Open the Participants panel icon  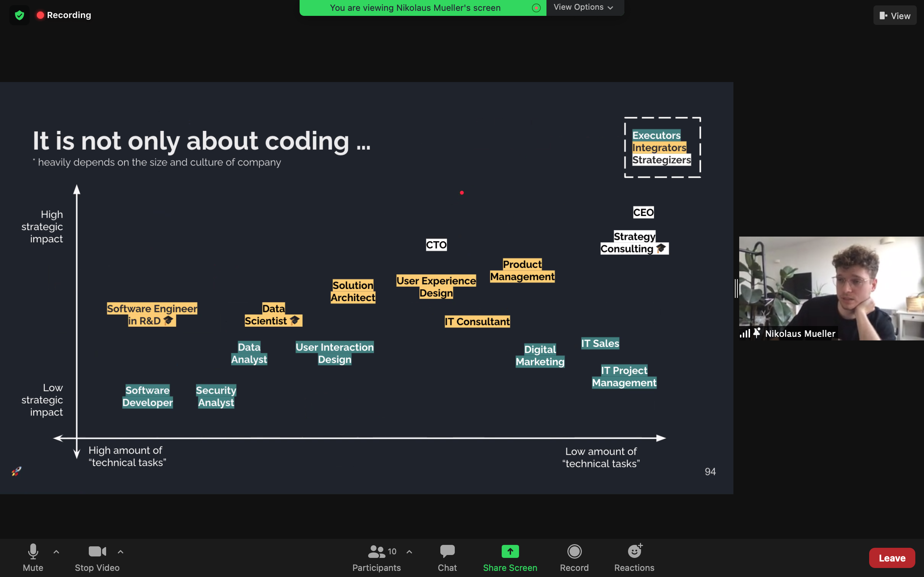(x=376, y=551)
